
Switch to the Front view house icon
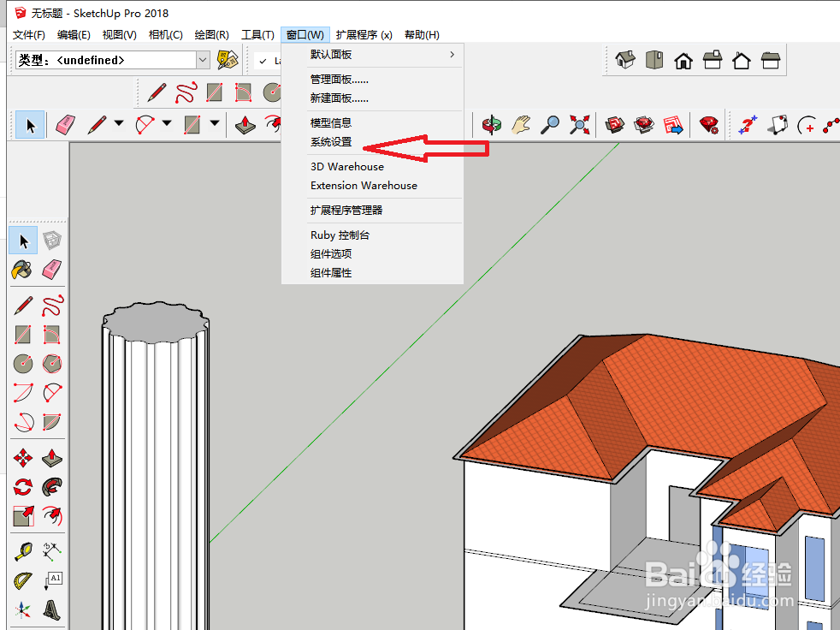(683, 61)
